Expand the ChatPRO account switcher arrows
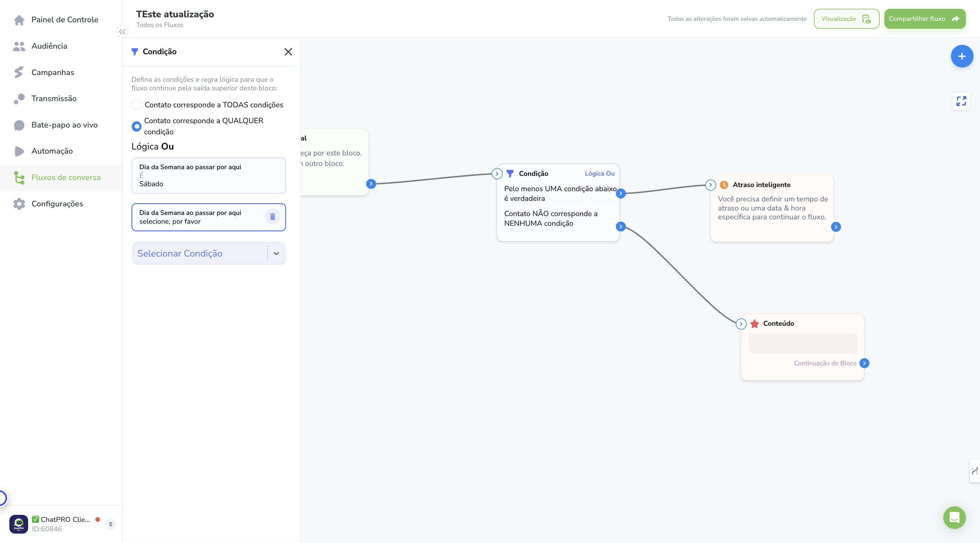 coord(111,524)
